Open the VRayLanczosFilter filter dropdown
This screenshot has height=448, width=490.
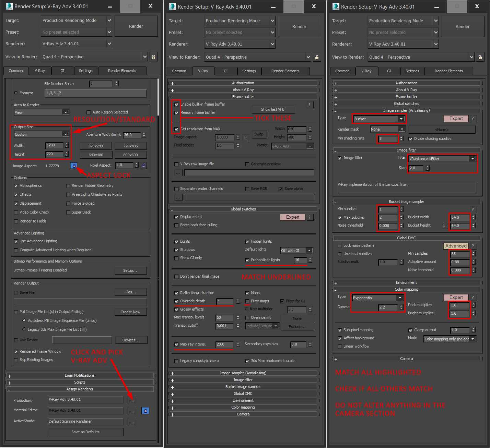click(x=442, y=159)
